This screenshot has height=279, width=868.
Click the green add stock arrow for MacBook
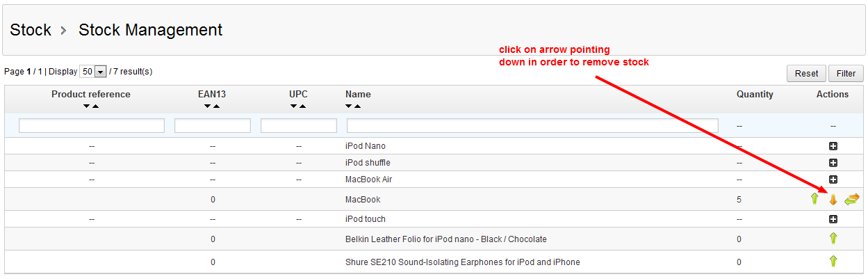pyautogui.click(x=814, y=199)
